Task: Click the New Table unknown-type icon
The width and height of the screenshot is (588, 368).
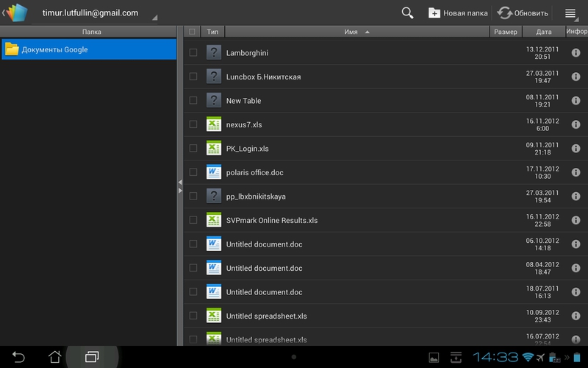Action: [x=214, y=100]
